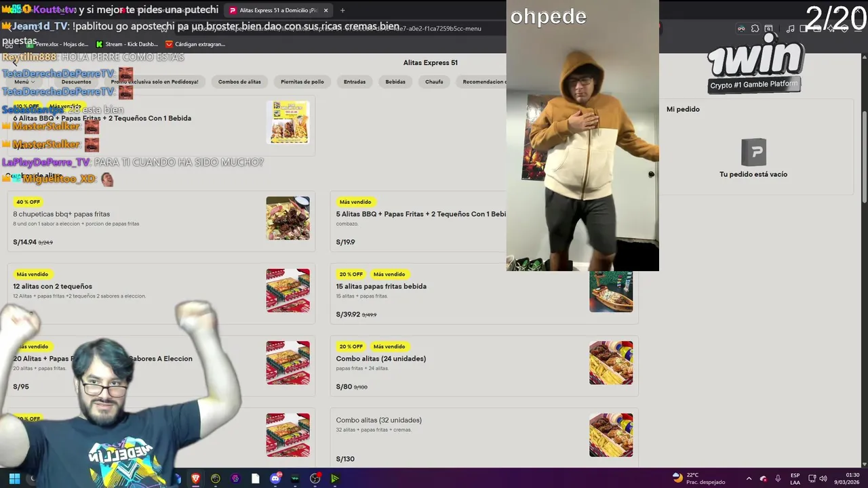The width and height of the screenshot is (868, 488).
Task: Click the sidebar panel toolbar icon
Action: tap(804, 28)
